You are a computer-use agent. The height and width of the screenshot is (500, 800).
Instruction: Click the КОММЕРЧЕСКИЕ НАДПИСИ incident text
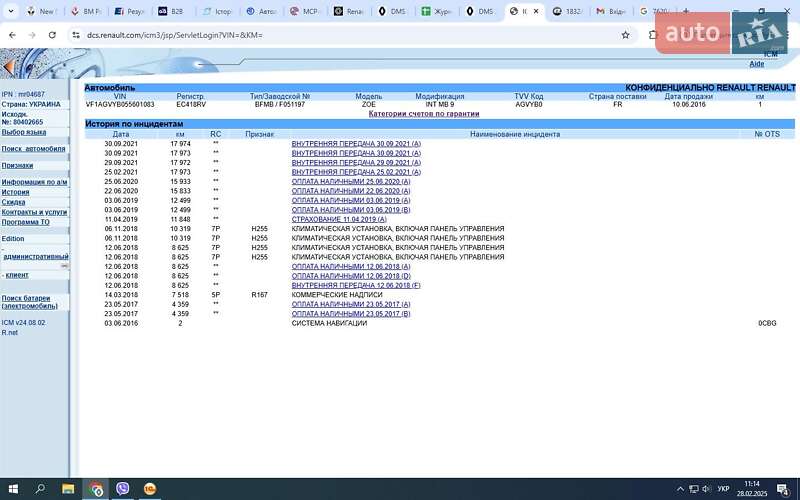point(337,295)
